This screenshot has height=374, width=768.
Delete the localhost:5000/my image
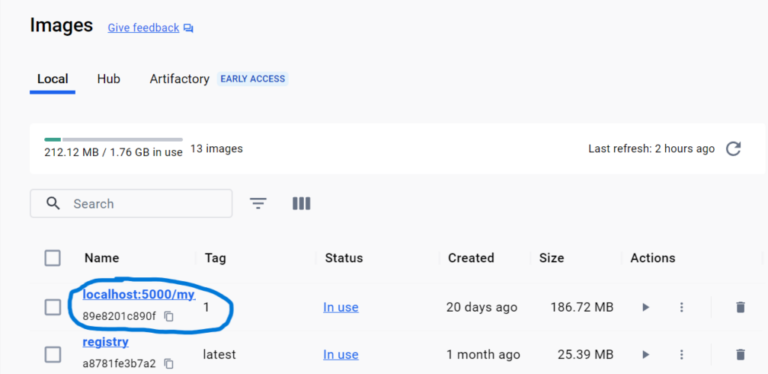pos(740,307)
